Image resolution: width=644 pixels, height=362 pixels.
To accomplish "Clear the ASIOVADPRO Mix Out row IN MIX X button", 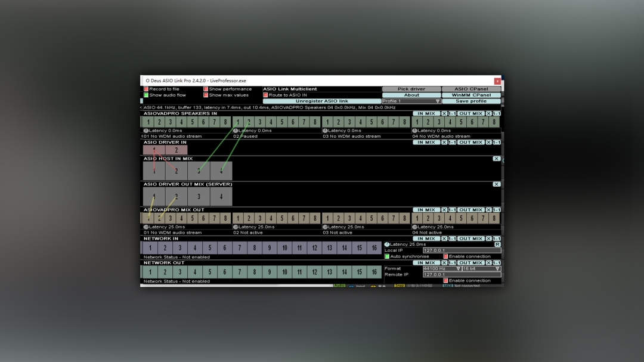I will tap(444, 209).
